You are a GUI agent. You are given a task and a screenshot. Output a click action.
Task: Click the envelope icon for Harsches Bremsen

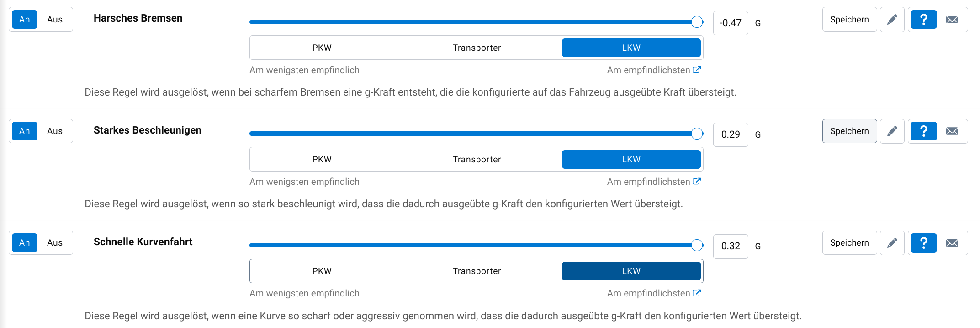point(952,20)
